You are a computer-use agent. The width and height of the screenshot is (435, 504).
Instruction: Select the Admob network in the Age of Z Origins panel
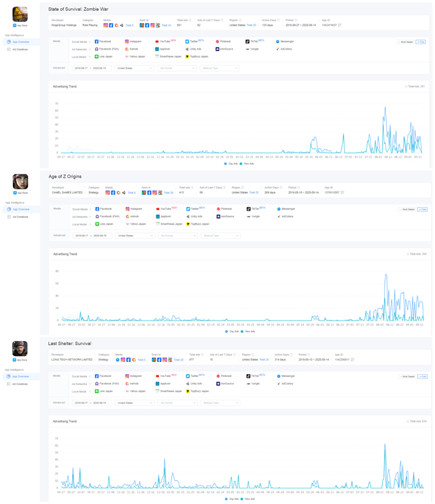[133, 216]
